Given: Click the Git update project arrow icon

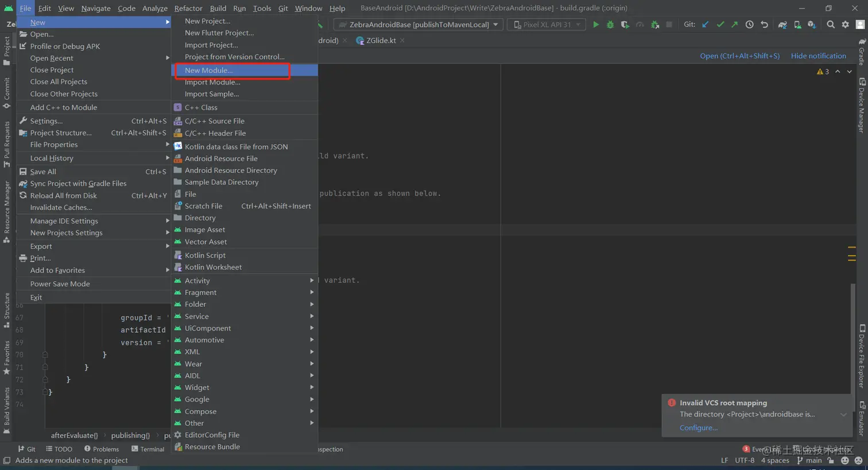Looking at the screenshot, I should pos(706,25).
